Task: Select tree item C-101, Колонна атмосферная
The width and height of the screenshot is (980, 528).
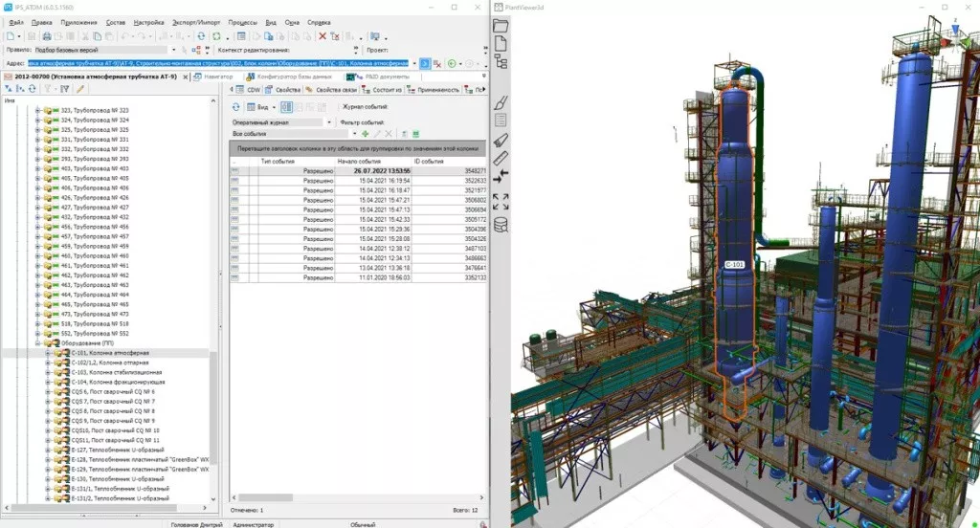Action: pos(110,353)
